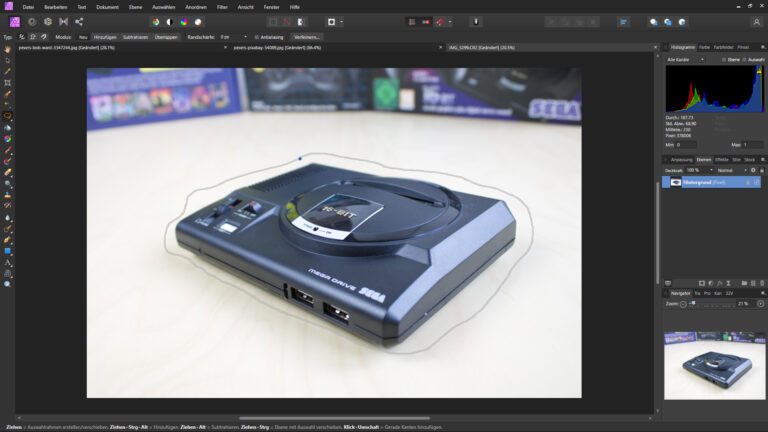The width and height of the screenshot is (768, 432).
Task: Open the Randschärfe dropdown arrow
Action: pyautogui.click(x=245, y=37)
